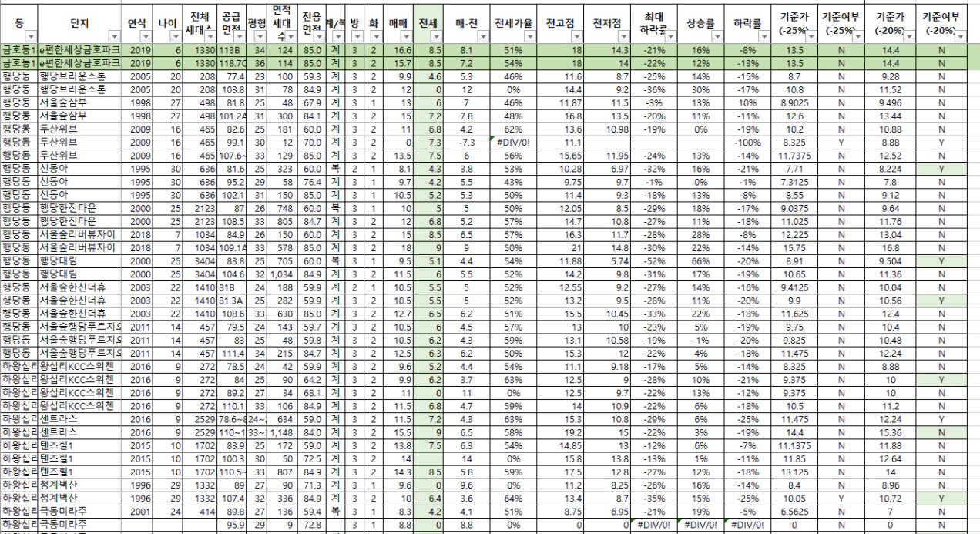Select the 11.87 전고점 cell
The height and width of the screenshot is (534, 980).
click(x=559, y=104)
